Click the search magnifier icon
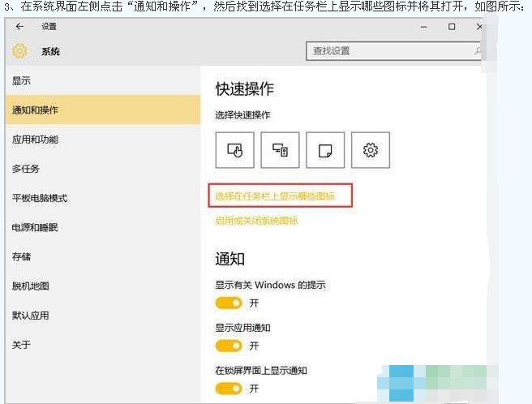The height and width of the screenshot is (404, 532). [x=478, y=51]
